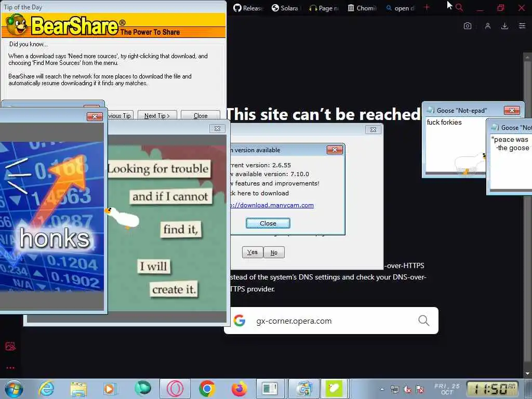Close the 'Looking for trouble' meme window
This screenshot has width=532, height=399.
point(217,128)
